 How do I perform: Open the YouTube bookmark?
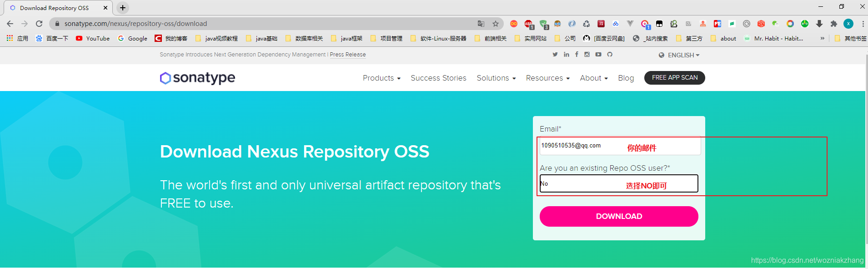click(x=93, y=39)
